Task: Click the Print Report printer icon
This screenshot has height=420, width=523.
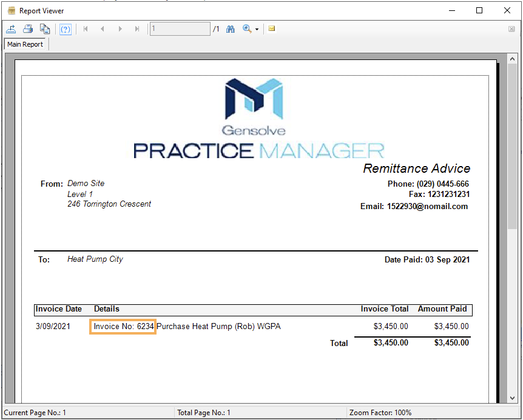Action: pos(28,29)
